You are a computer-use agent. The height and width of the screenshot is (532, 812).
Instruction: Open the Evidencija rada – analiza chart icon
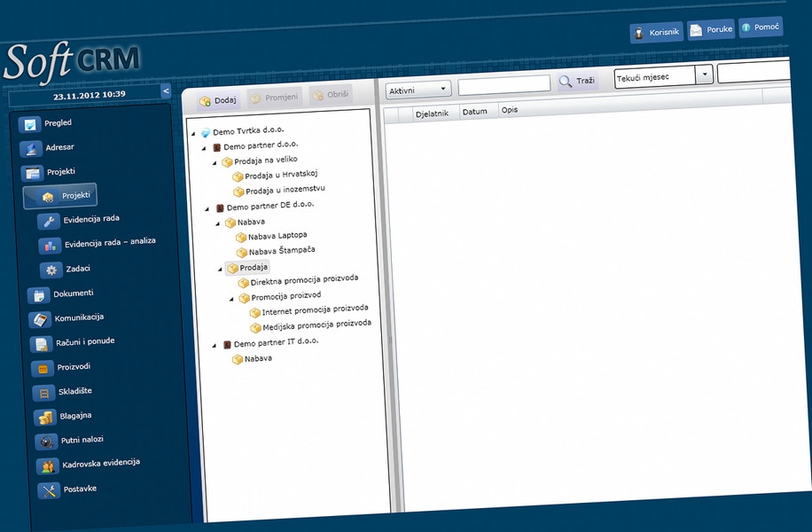pos(50,246)
